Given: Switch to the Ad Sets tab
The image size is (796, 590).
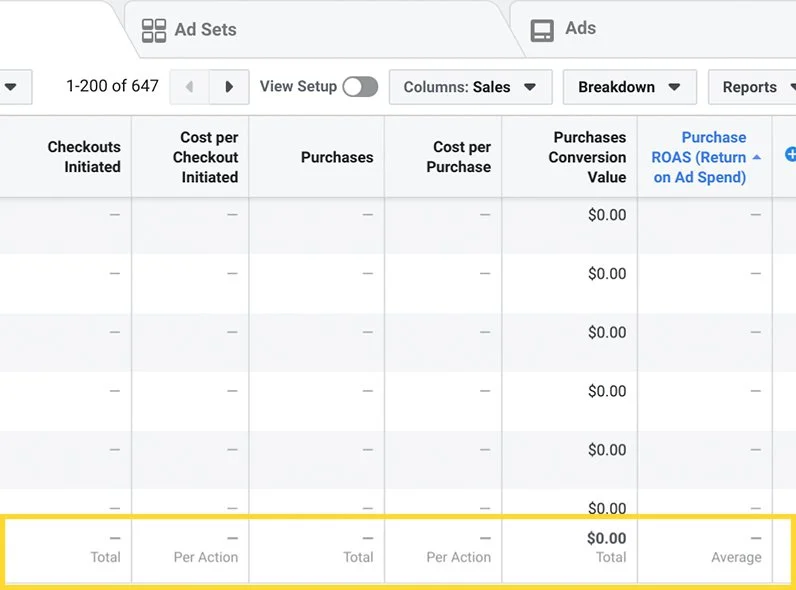Looking at the screenshot, I should coord(205,30).
